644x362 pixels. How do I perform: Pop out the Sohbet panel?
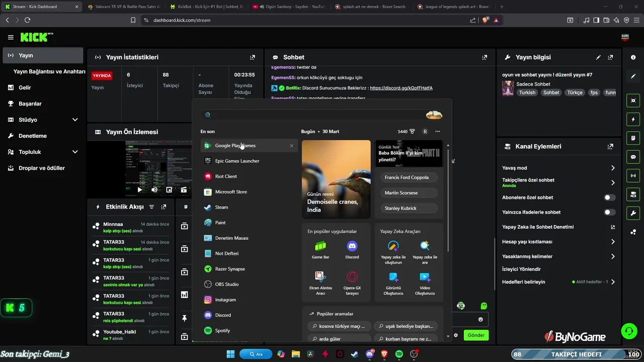(x=485, y=58)
